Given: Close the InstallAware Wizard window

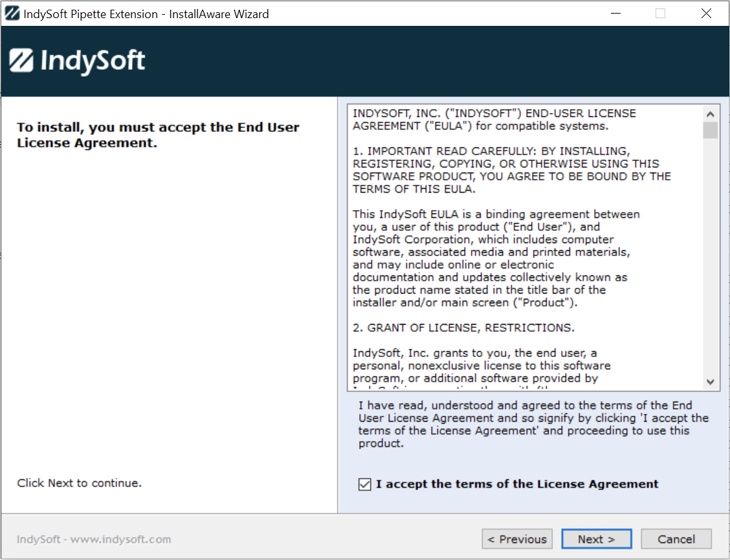Looking at the screenshot, I should coord(706,14).
